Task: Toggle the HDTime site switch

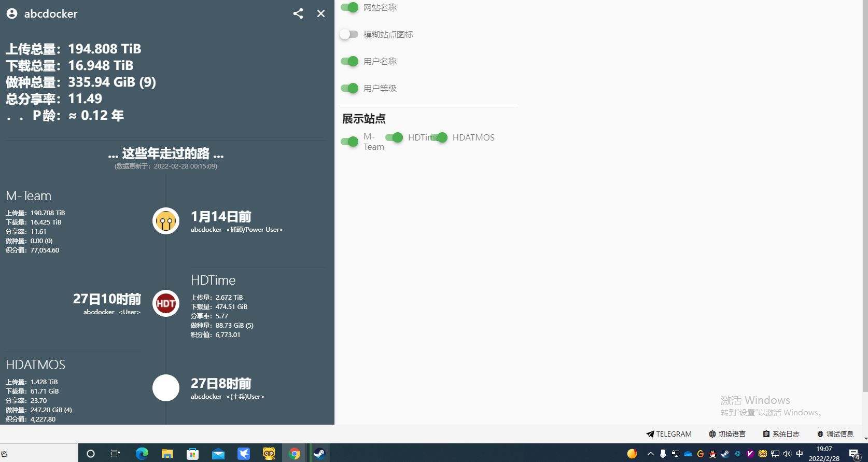Action: (394, 137)
